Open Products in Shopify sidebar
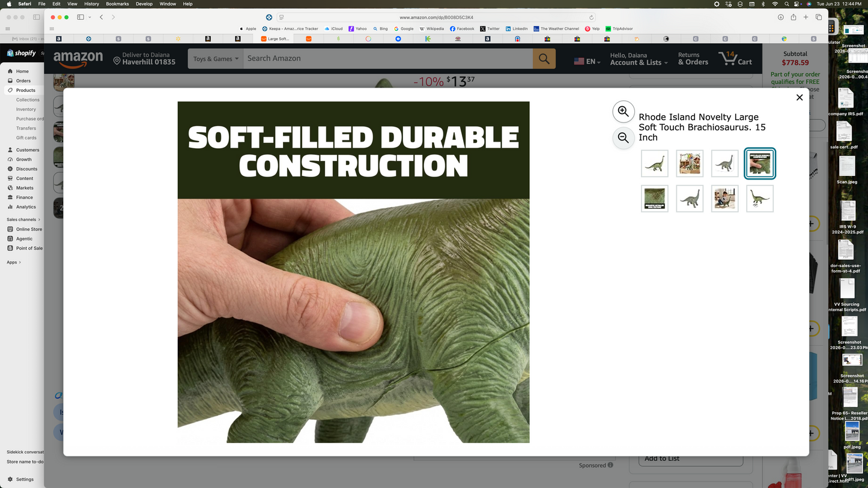Screen dimensions: 868x488 26,90
